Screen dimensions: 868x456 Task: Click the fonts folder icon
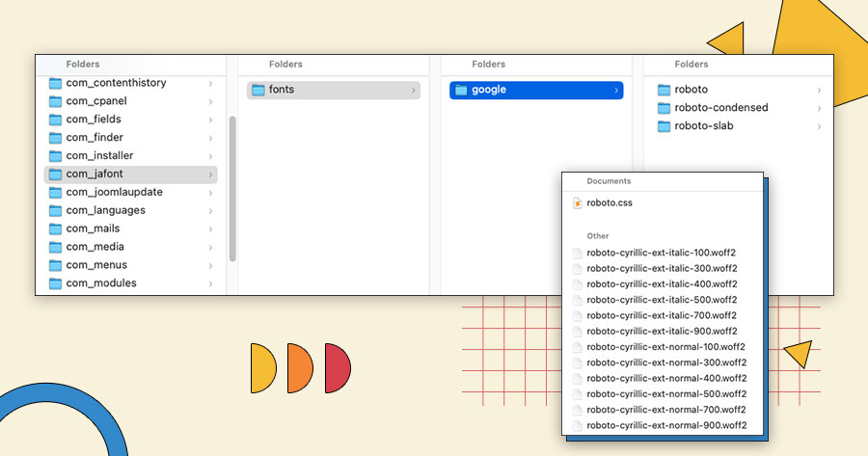(258, 91)
